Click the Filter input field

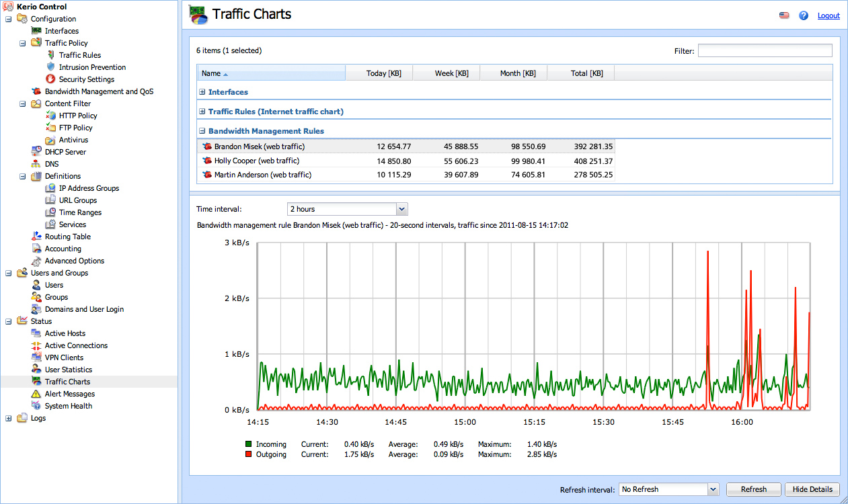765,51
